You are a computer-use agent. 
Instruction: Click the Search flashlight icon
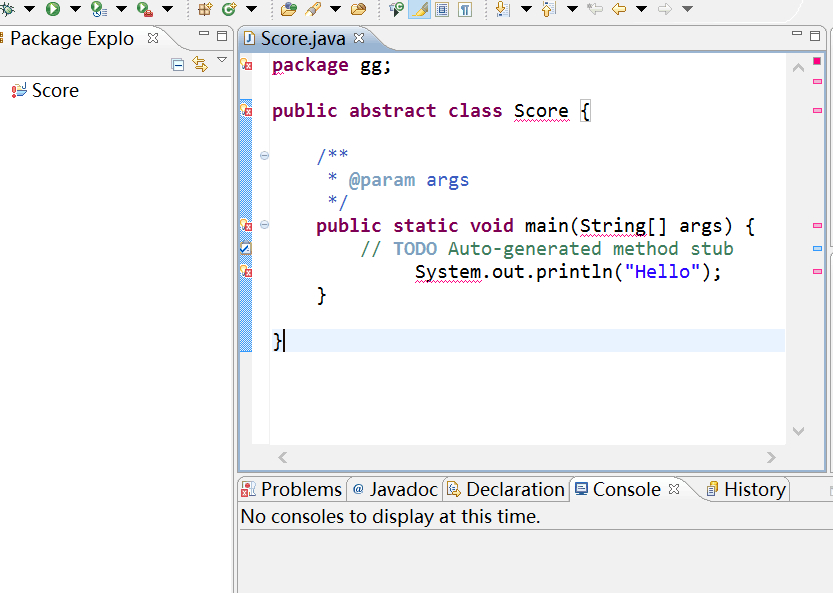[313, 9]
